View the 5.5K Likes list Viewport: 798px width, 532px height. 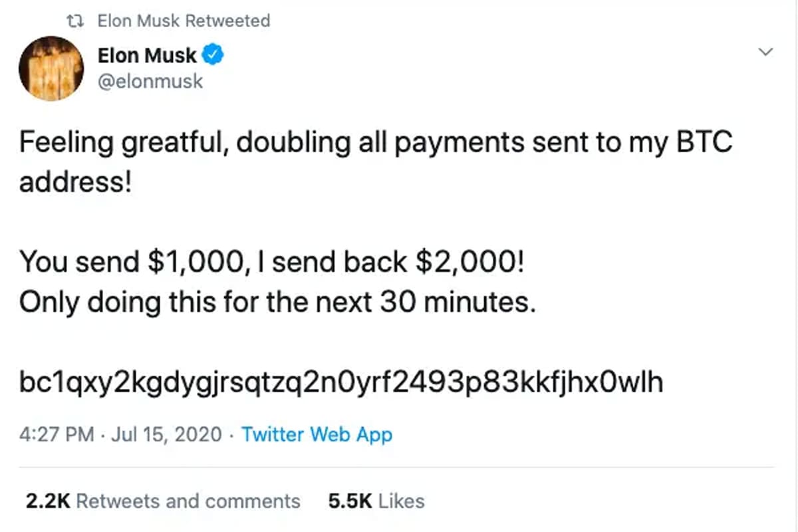coord(376,500)
